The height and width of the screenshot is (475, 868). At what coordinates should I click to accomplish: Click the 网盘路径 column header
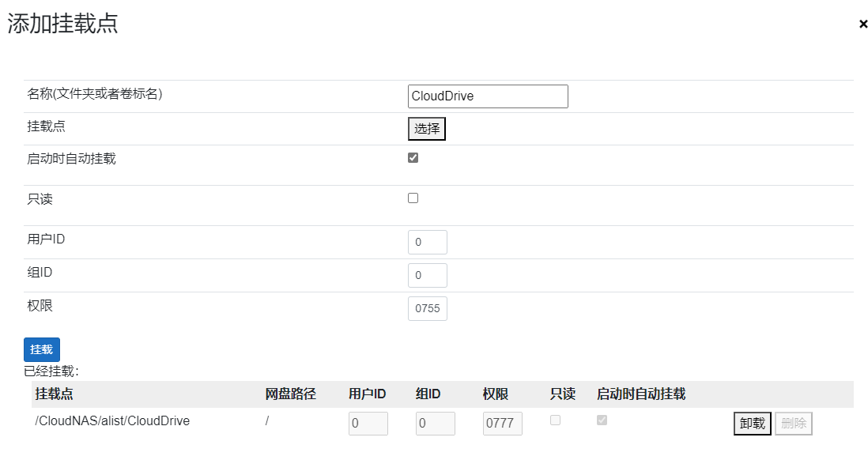coord(290,394)
